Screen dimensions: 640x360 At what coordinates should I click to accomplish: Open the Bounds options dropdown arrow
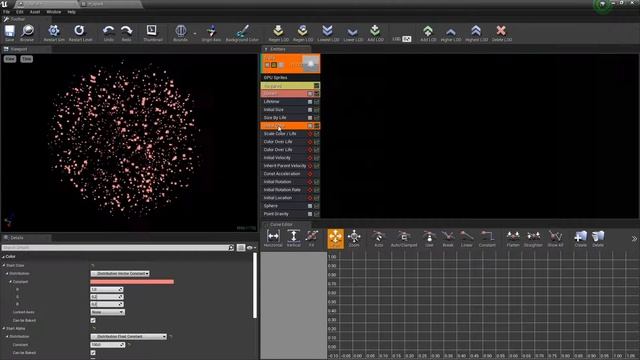pyautogui.click(x=195, y=33)
